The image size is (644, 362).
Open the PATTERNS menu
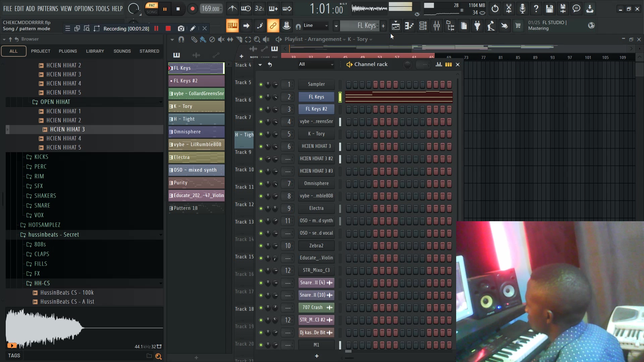point(48,9)
